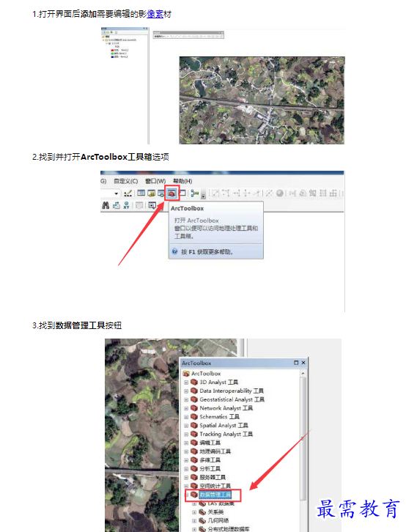Expand the Data Interoperability 工具 node
Viewport: 406px width, 532px height.
click(x=186, y=391)
